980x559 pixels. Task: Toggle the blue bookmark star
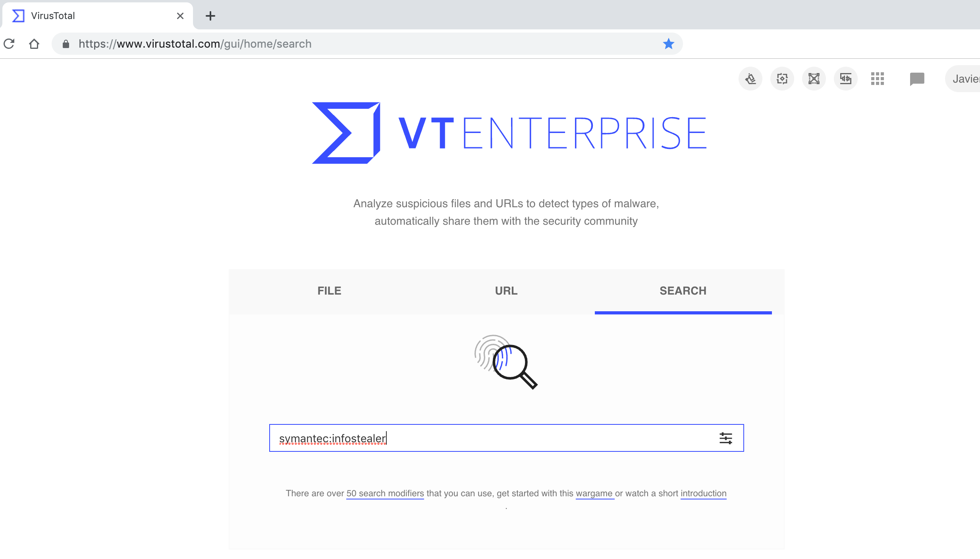669,44
